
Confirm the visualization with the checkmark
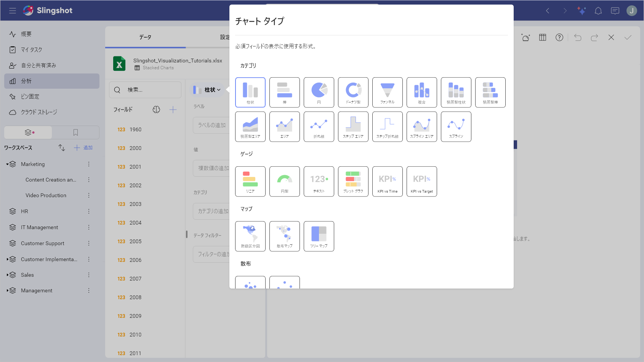pyautogui.click(x=628, y=37)
